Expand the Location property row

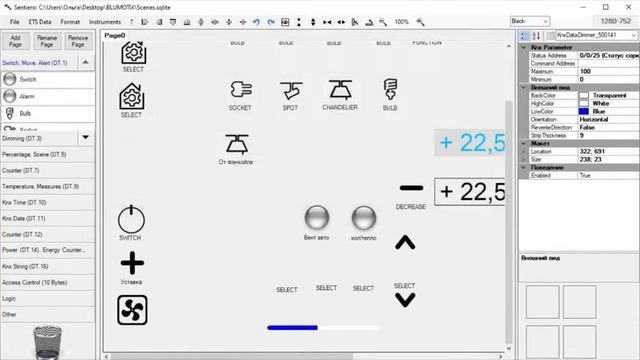tap(524, 151)
